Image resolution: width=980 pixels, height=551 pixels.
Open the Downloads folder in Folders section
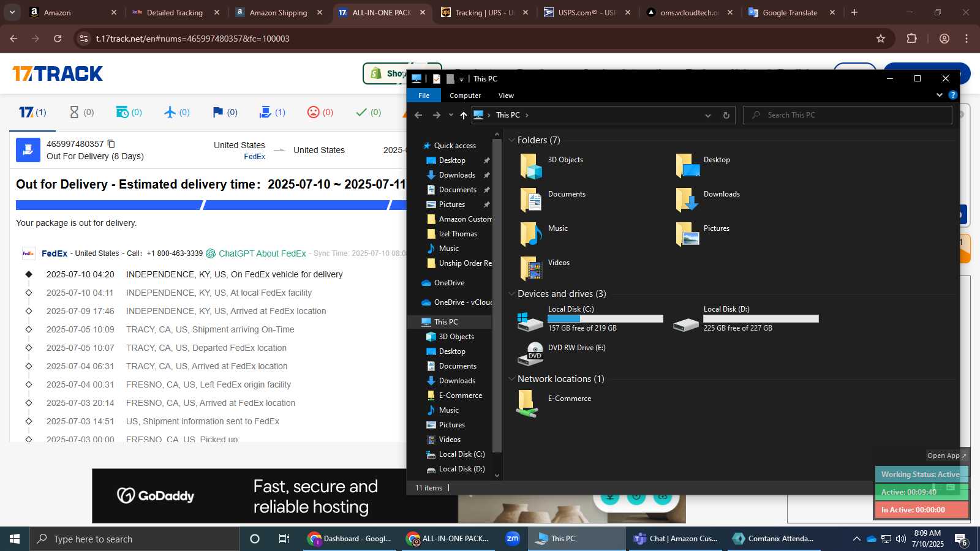pyautogui.click(x=708, y=200)
